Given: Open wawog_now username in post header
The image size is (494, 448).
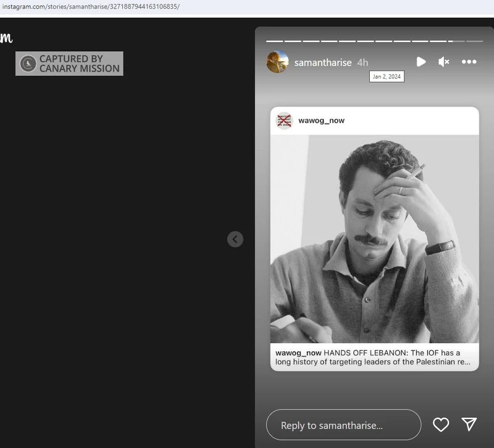Looking at the screenshot, I should [321, 120].
